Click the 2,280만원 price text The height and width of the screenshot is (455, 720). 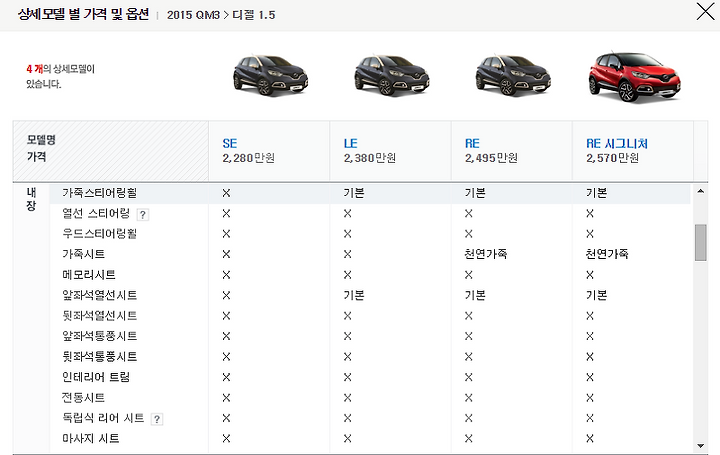point(248,158)
